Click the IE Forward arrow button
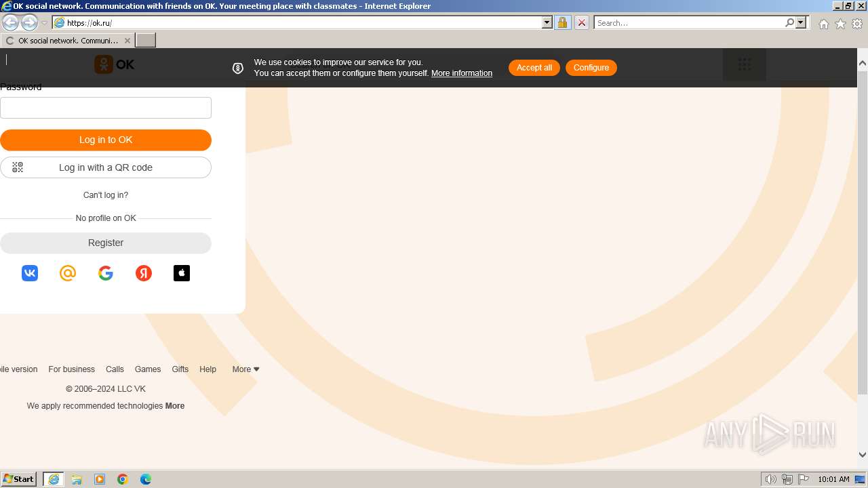 [x=29, y=22]
